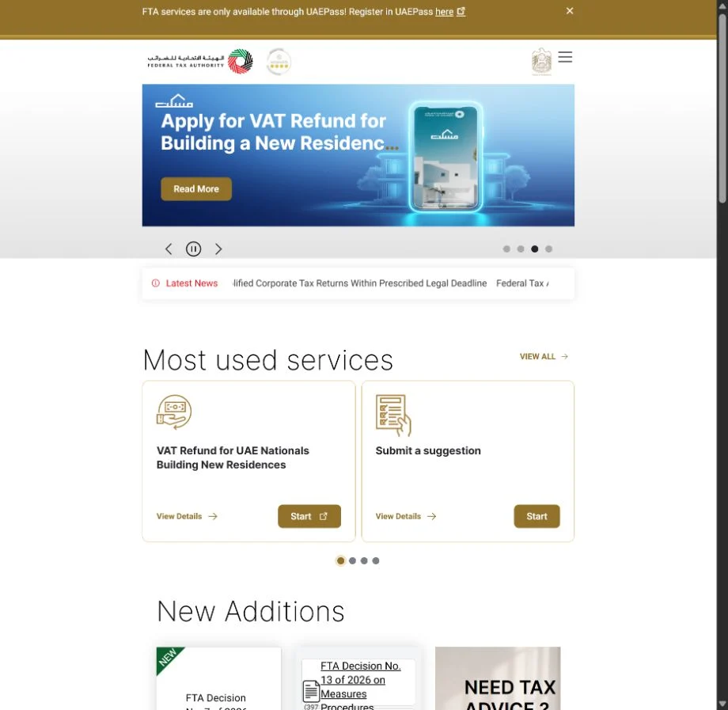View Details for VAT Refund service
Image resolution: width=728 pixels, height=710 pixels.
tap(179, 516)
